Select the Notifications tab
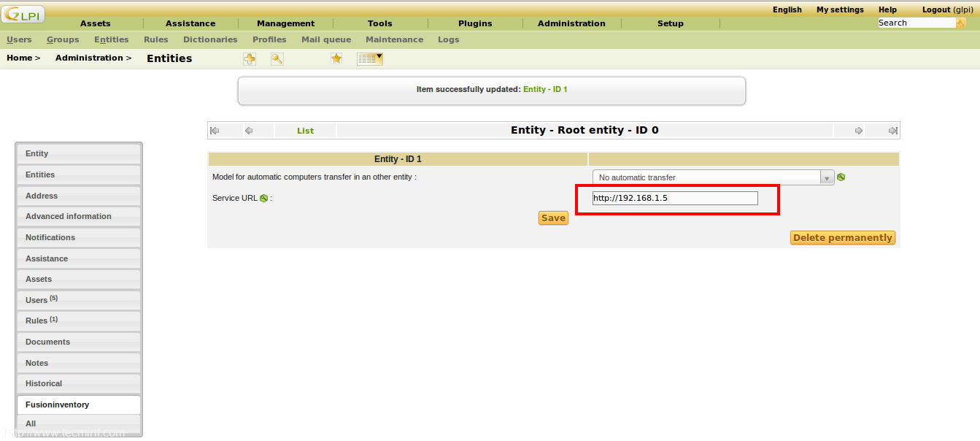 tap(79, 237)
